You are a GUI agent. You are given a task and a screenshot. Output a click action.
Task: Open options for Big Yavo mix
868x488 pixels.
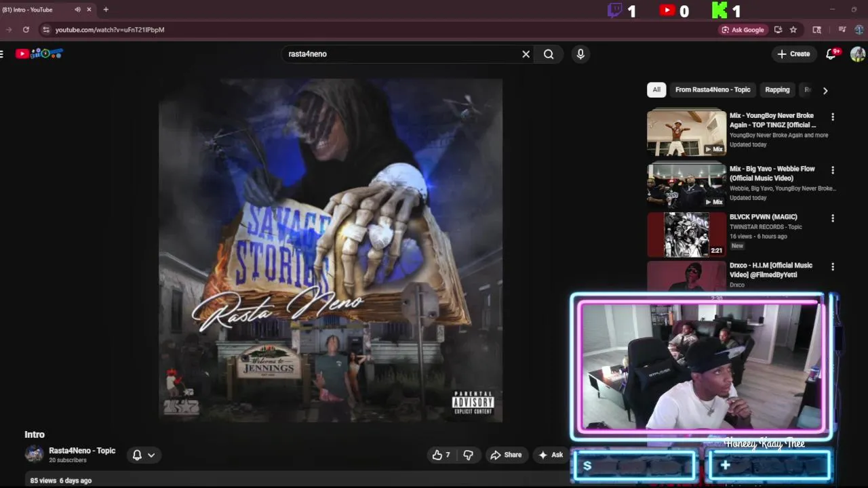point(833,170)
